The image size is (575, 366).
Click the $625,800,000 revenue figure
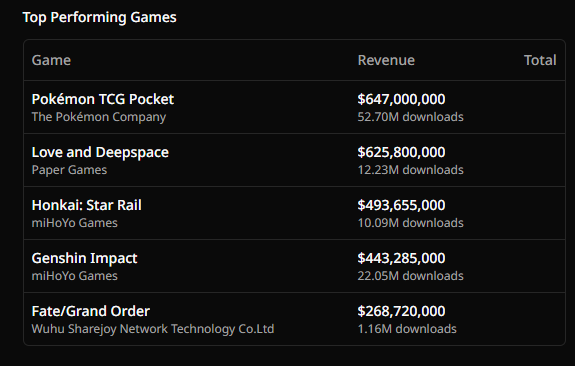(401, 152)
